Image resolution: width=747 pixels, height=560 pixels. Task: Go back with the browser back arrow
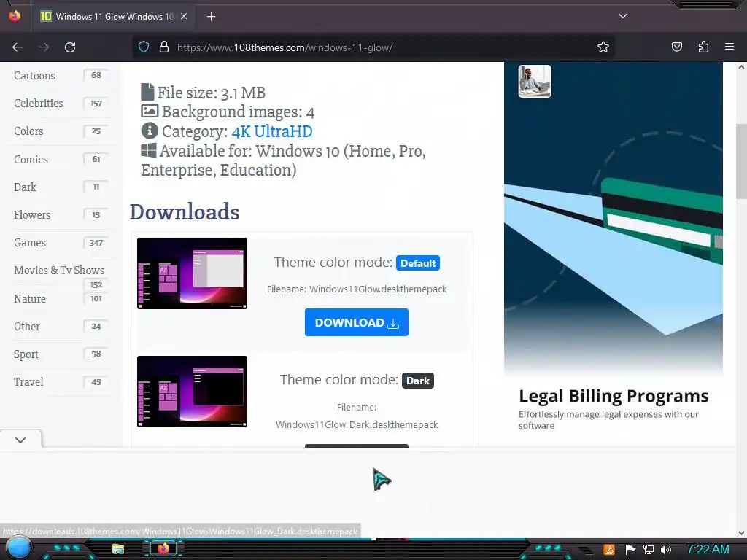18,47
